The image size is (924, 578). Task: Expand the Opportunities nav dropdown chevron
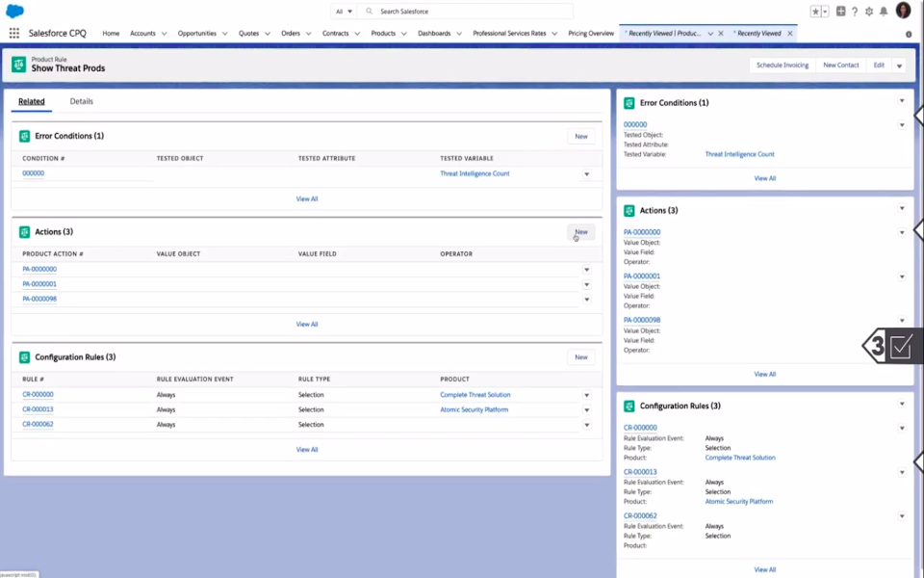[225, 34]
